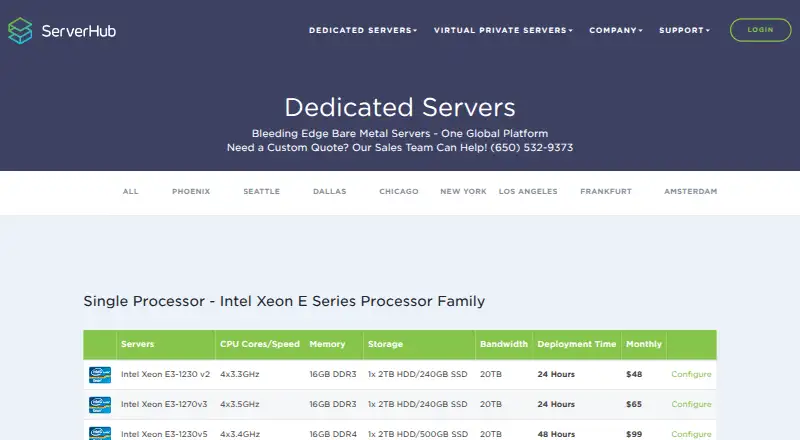Click the Intel Xeon E3-1230 v2 name
Image resolution: width=800 pixels, height=440 pixels.
(165, 374)
